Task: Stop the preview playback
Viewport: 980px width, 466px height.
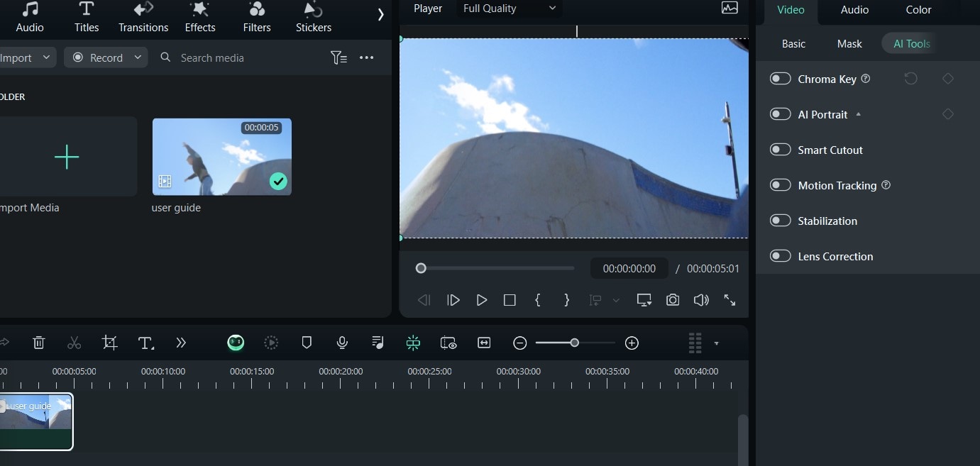Action: (510, 300)
